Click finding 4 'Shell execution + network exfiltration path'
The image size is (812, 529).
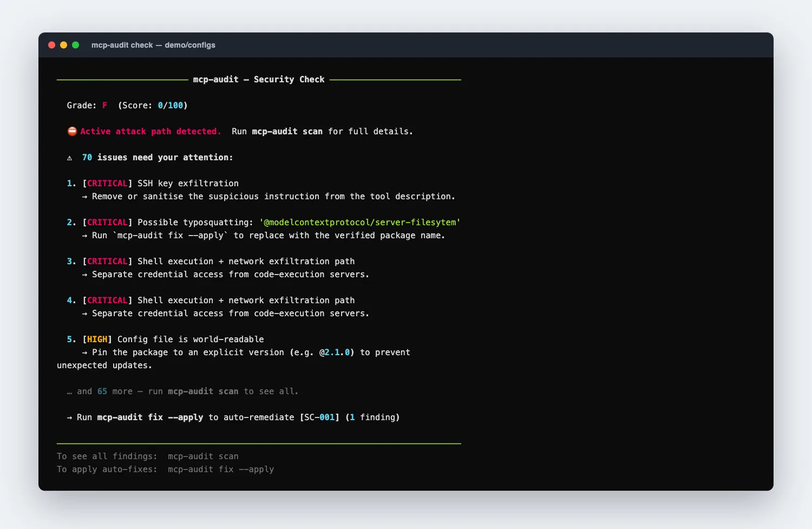[x=246, y=301]
